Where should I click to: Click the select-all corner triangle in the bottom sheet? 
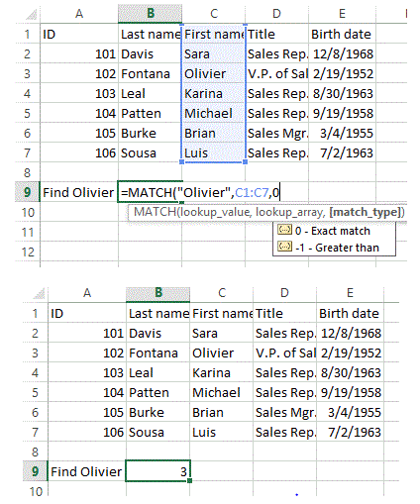coord(40,293)
